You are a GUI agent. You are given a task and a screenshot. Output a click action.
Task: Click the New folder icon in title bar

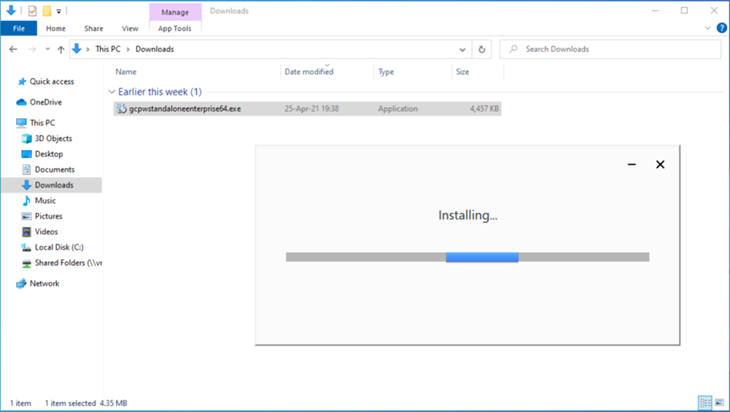point(46,10)
